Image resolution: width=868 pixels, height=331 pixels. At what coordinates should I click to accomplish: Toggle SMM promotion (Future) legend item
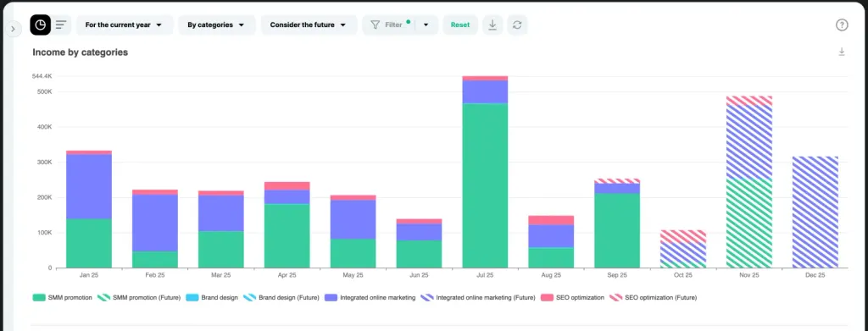point(139,297)
